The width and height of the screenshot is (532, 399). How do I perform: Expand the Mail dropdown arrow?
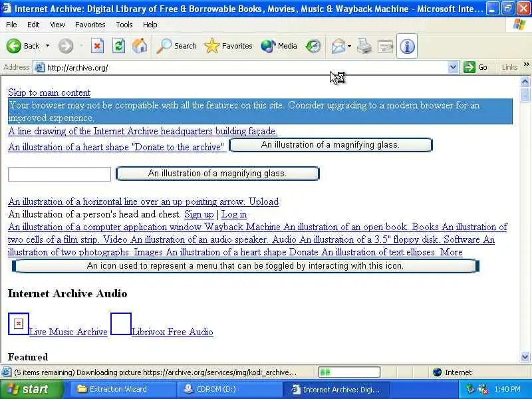pos(350,46)
